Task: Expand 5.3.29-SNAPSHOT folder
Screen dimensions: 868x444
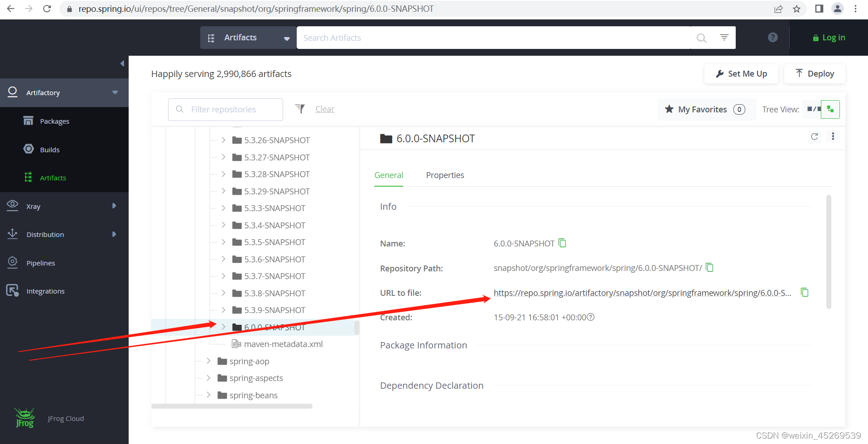Action: [x=223, y=191]
